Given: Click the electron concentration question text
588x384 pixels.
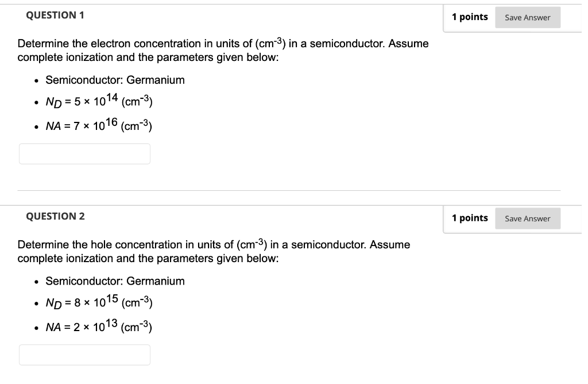Looking at the screenshot, I should coord(223,43).
